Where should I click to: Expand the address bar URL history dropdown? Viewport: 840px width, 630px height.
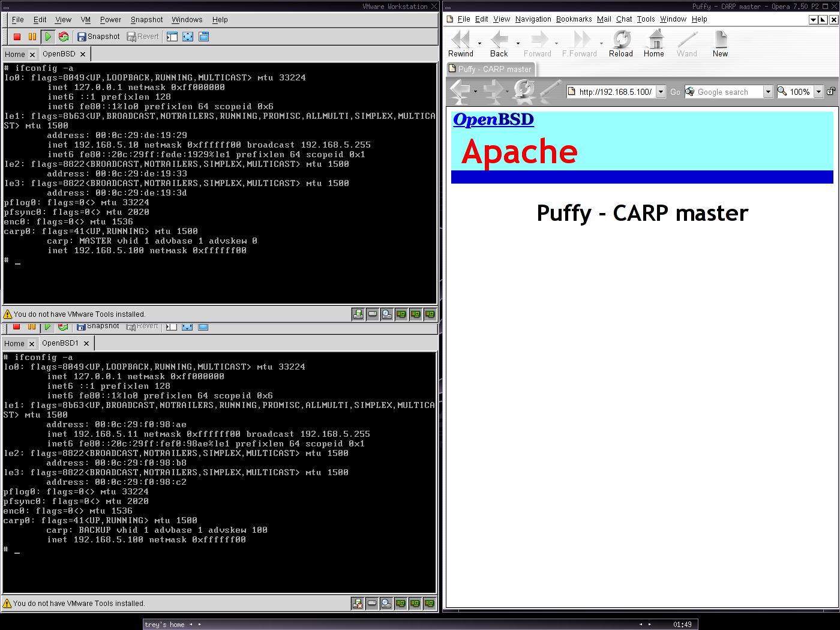click(661, 92)
